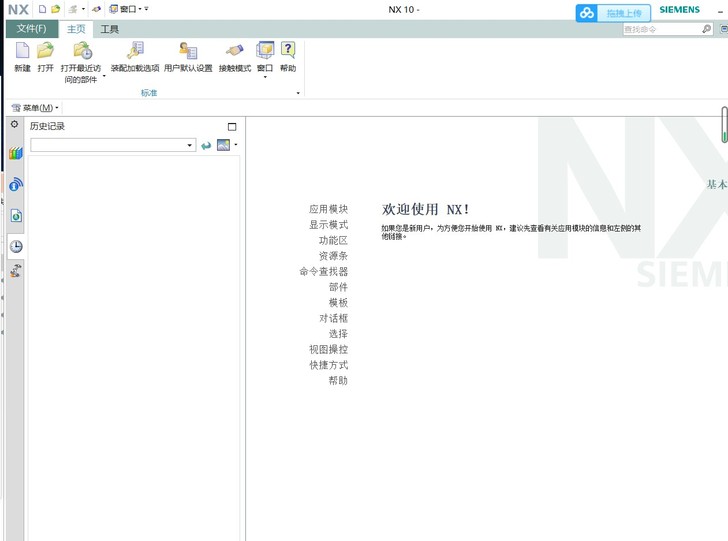The image size is (728, 541).
Task: Click the 历史记录 panel title
Action: pyautogui.click(x=47, y=126)
